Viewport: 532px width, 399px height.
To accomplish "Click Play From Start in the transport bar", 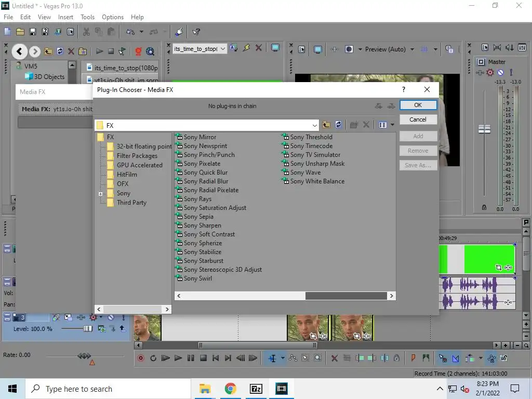I will tap(166, 358).
